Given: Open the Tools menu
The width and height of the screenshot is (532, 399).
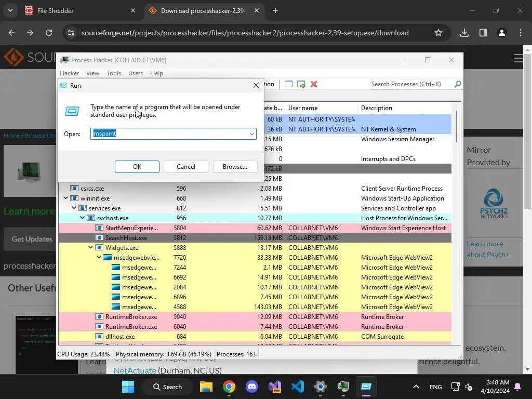Looking at the screenshot, I should [x=114, y=73].
